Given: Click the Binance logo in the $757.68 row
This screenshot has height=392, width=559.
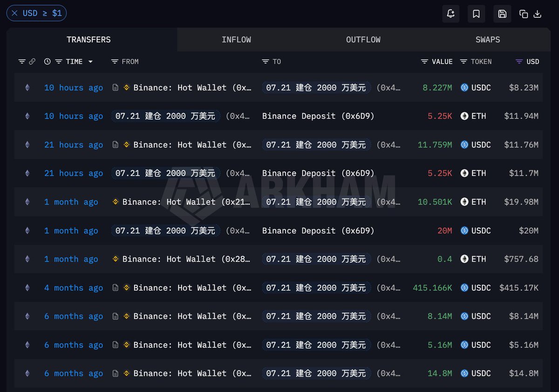Looking at the screenshot, I should coord(116,259).
